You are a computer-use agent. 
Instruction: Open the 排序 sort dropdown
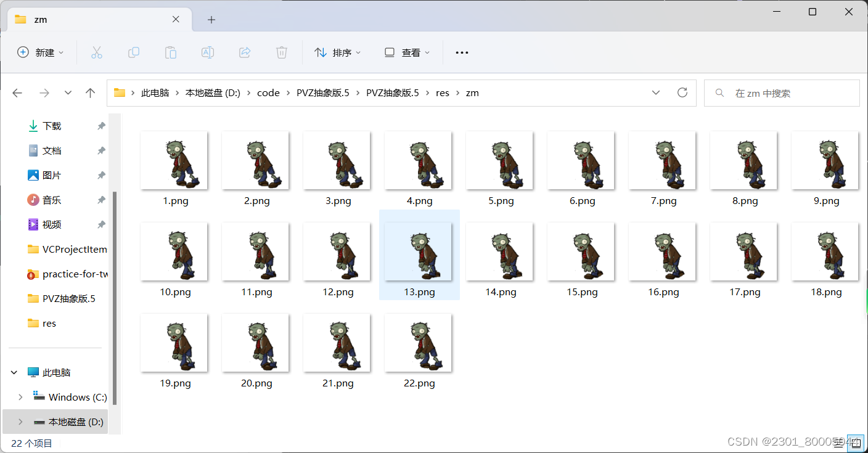click(x=338, y=52)
